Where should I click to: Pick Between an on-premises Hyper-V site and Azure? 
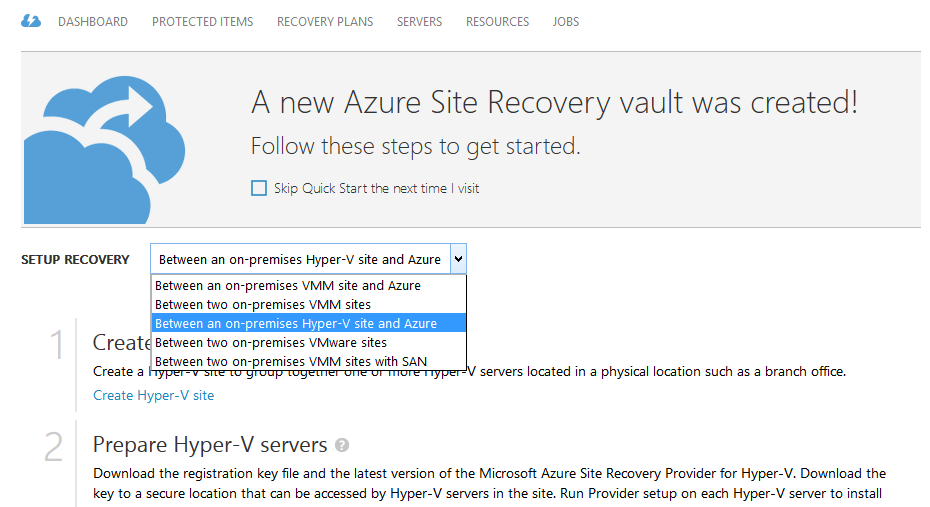[x=296, y=323]
